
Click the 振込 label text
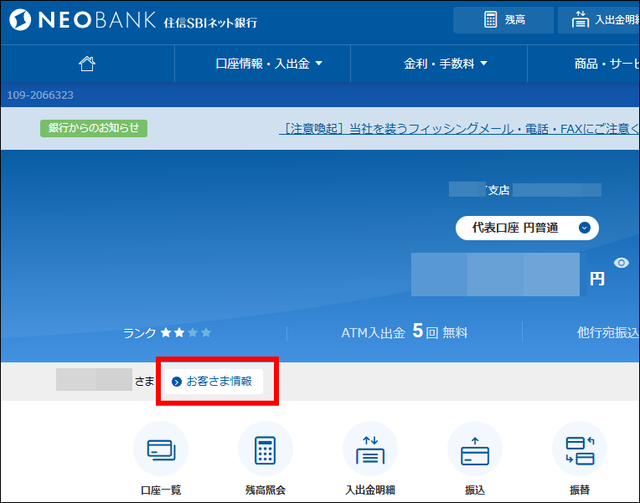pyautogui.click(x=475, y=490)
